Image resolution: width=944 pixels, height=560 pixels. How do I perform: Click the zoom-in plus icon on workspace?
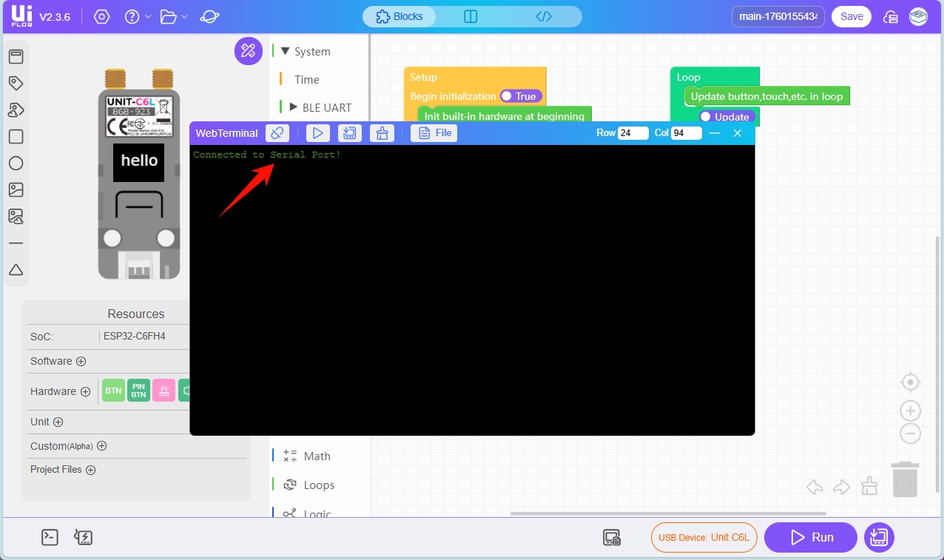(x=910, y=411)
